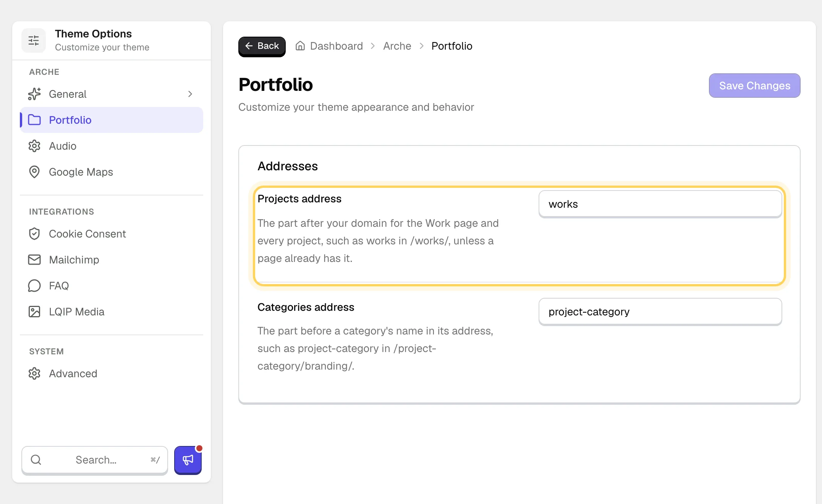Viewport: 822px width, 504px height.
Task: Open Audio settings
Action: click(112, 146)
